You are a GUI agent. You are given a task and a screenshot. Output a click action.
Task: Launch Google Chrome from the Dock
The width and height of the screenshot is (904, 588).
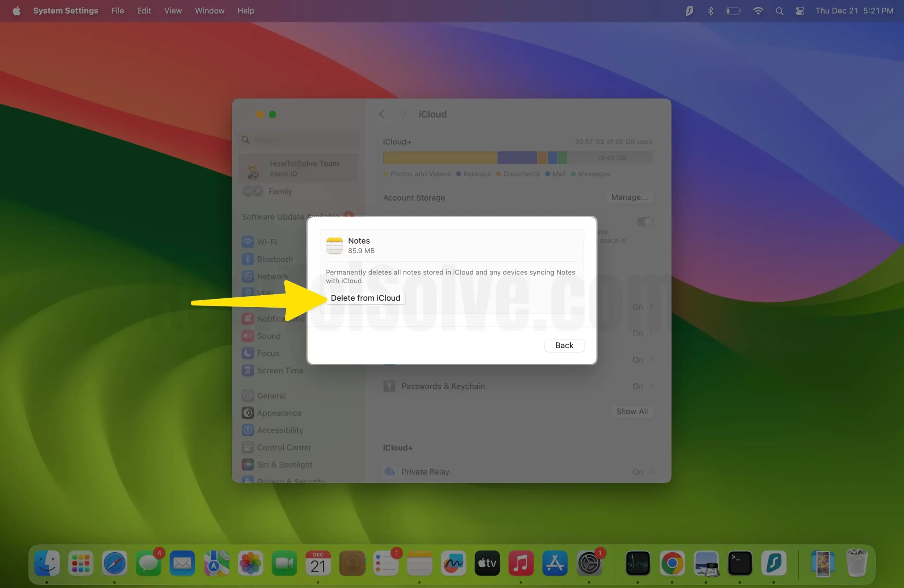672,563
